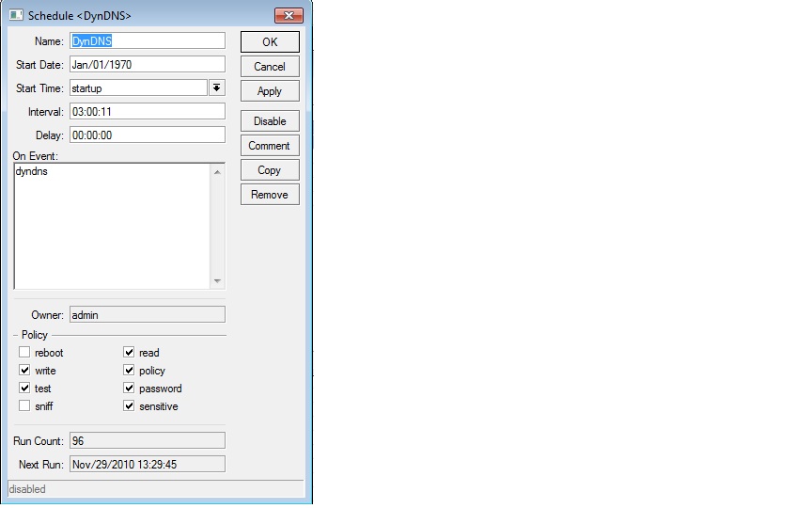Click the Schedule window title icon
The image size is (812, 508).
(16, 15)
